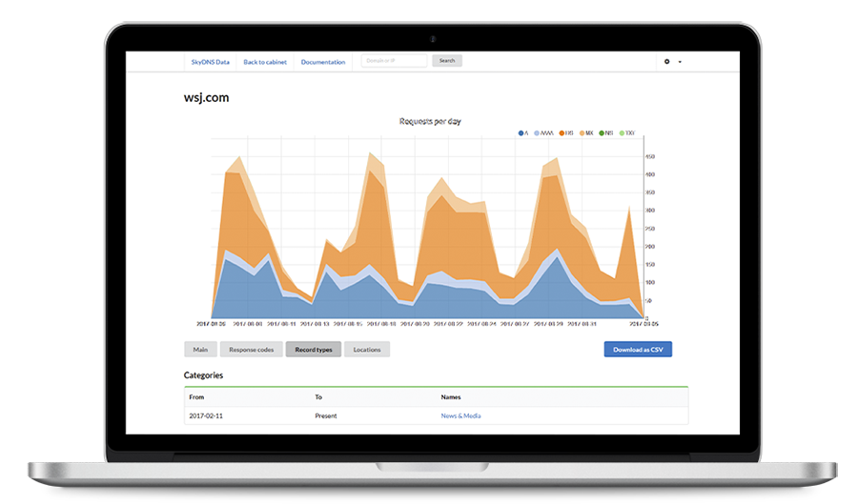
Task: Open the SkyDNS Data link
Action: pos(210,62)
